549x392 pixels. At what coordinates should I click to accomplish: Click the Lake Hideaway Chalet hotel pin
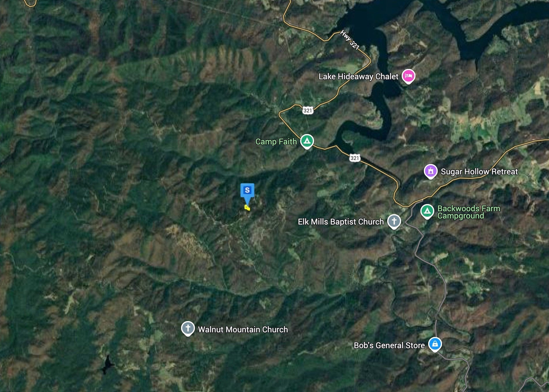(x=408, y=76)
